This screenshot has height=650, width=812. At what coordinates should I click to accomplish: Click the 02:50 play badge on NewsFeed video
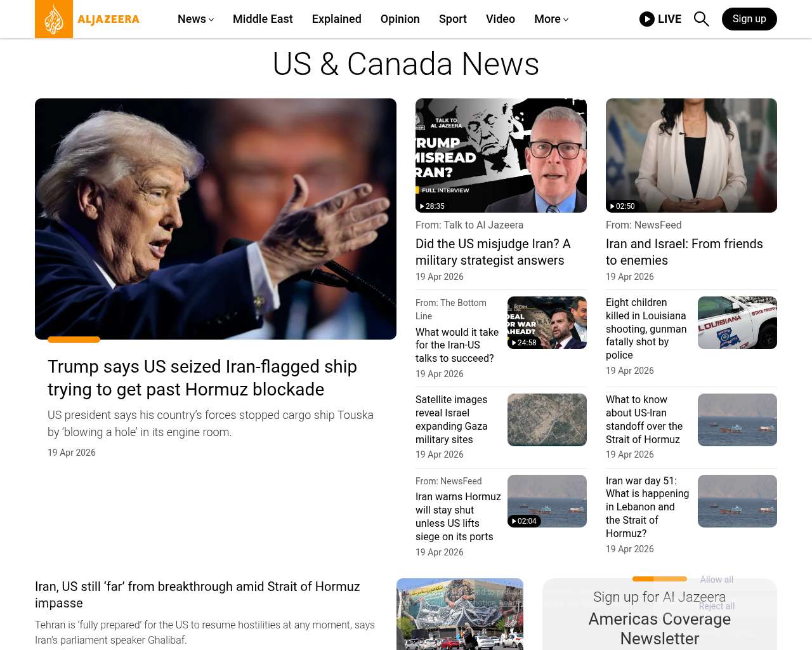tap(622, 206)
